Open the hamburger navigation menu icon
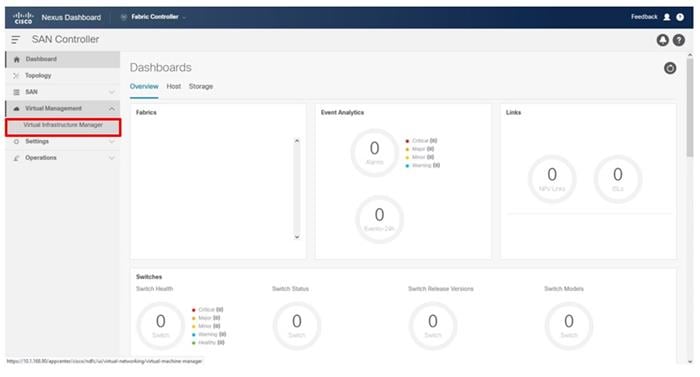Image resolution: width=700 pixels, height=377 pixels. [16, 40]
